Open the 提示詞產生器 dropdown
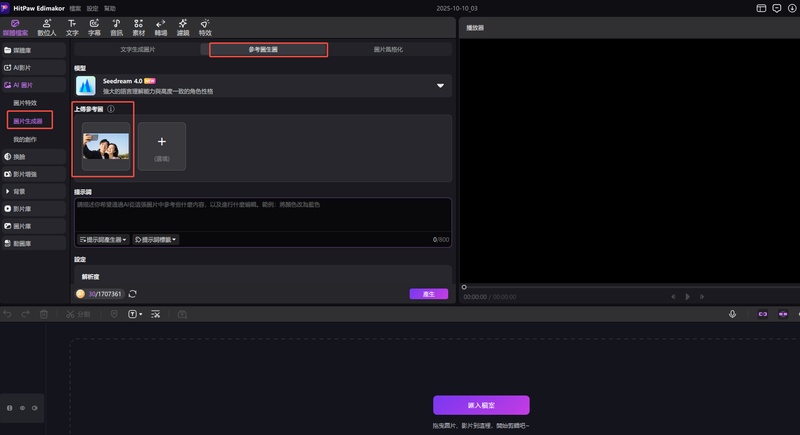Screen dimensions: 800x435 tap(104, 240)
